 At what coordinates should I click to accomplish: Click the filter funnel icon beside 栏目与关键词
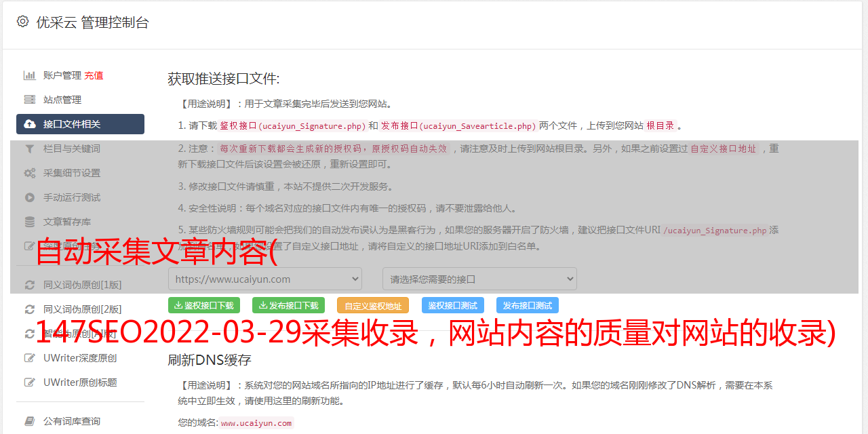[30, 149]
